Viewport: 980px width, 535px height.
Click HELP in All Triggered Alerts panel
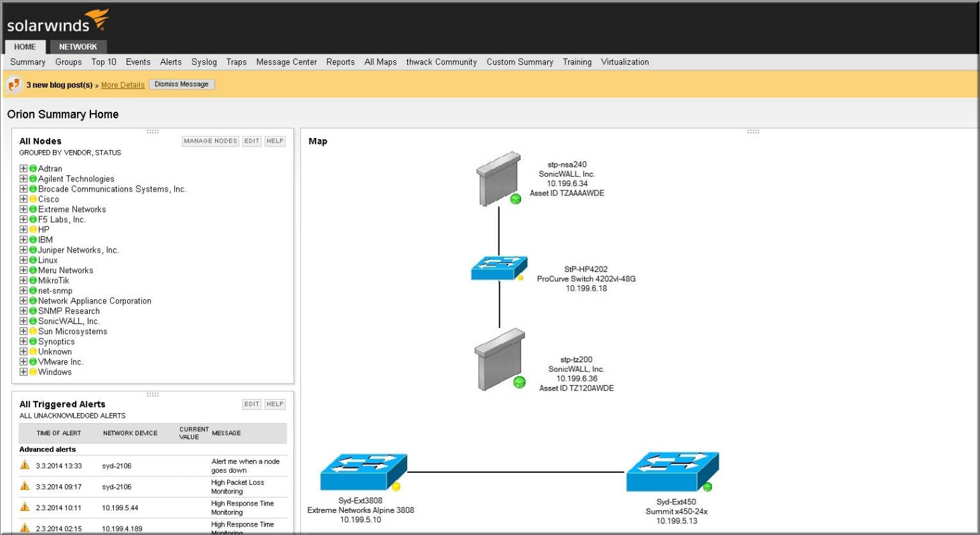click(275, 404)
